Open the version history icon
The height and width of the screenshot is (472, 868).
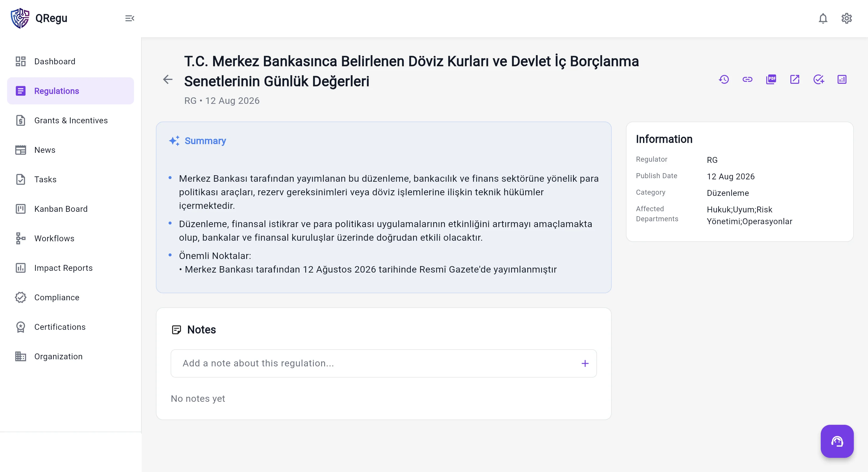724,79
